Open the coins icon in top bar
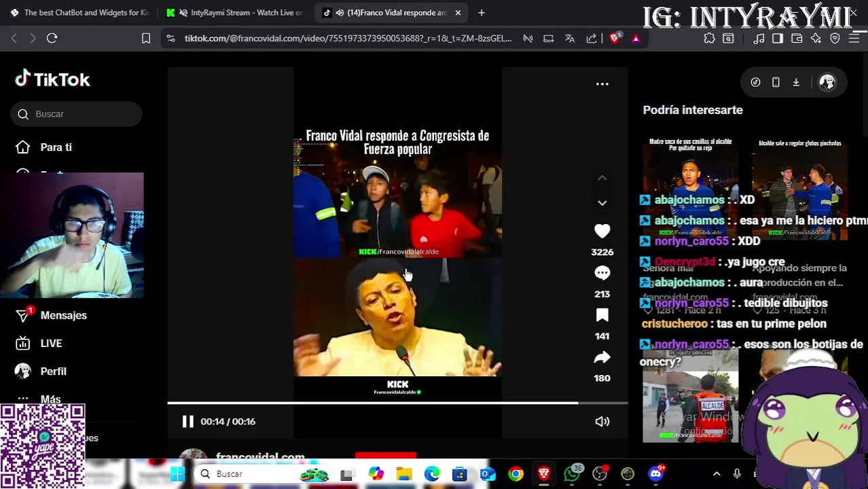This screenshot has width=868, height=489. 755,82
